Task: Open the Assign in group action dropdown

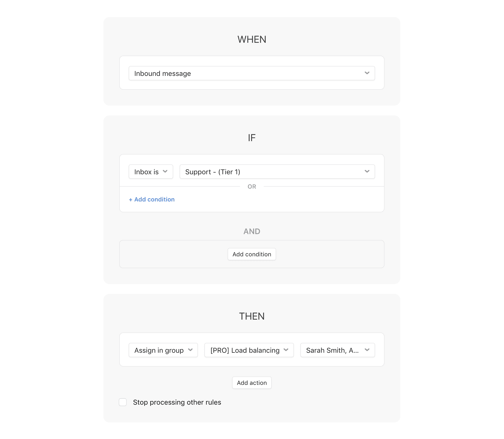Action: 163,350
